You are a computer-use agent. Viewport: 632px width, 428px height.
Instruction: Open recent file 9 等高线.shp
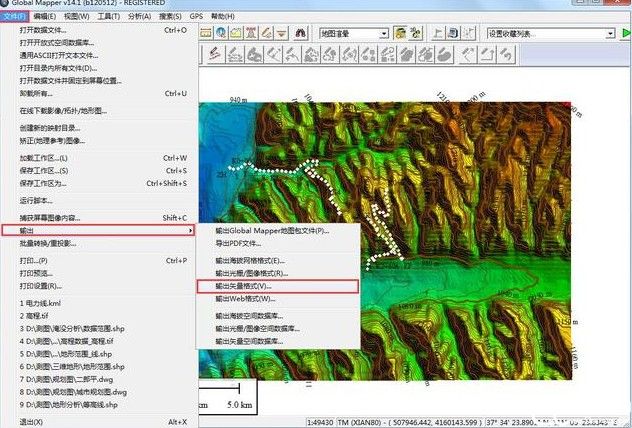(99, 405)
